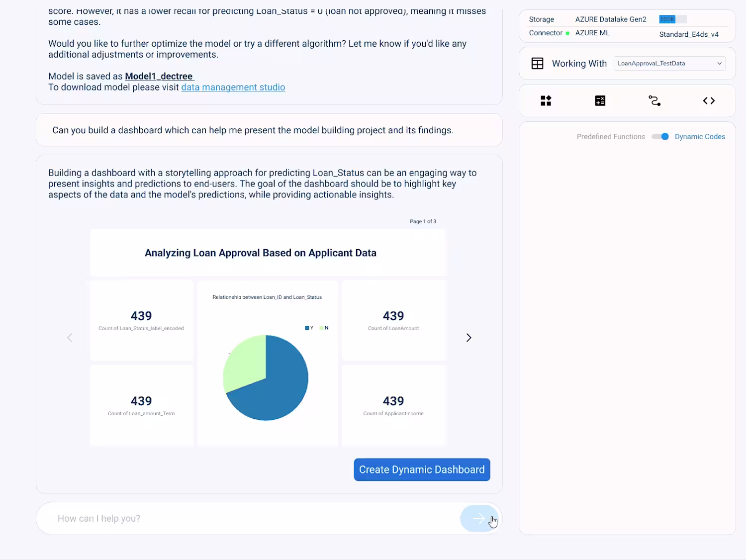
Task: Open the data management studio link
Action: pos(233,88)
